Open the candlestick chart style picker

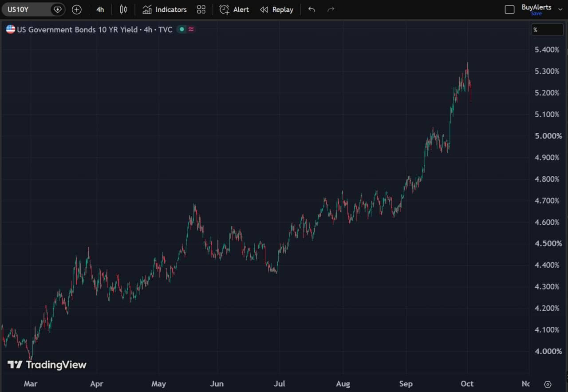click(x=123, y=9)
